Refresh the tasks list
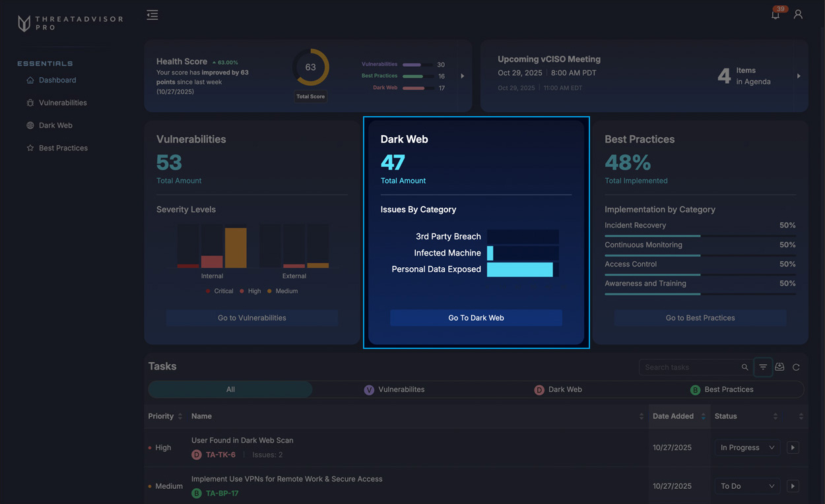This screenshot has height=504, width=825. coord(796,367)
